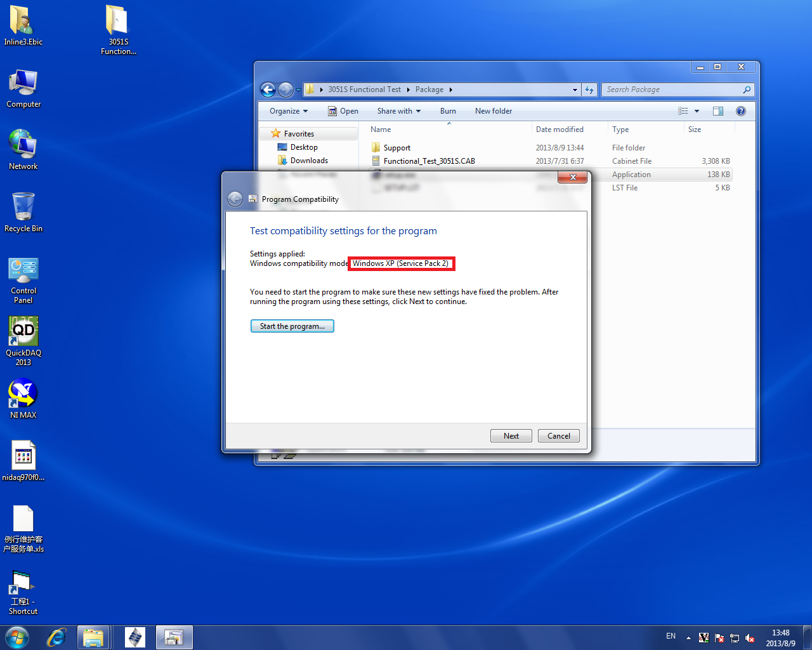The height and width of the screenshot is (650, 812).
Task: Select Functional_Test_3051S.CAB file
Action: click(551, 161)
